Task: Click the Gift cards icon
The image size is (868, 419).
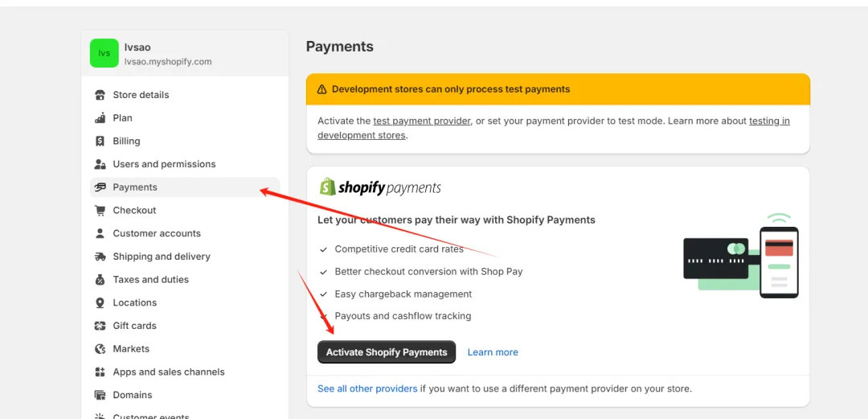Action: (x=100, y=326)
